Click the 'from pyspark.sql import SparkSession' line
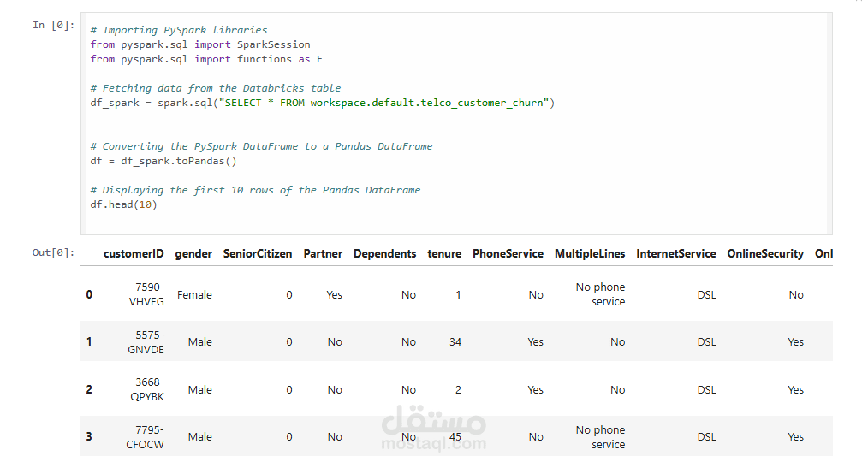This screenshot has height=462, width=868. 199,44
